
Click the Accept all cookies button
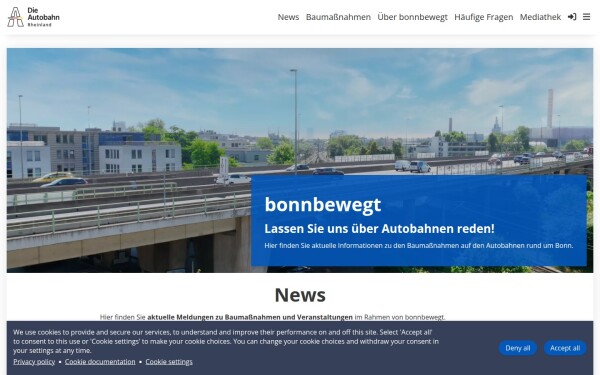[565, 348]
